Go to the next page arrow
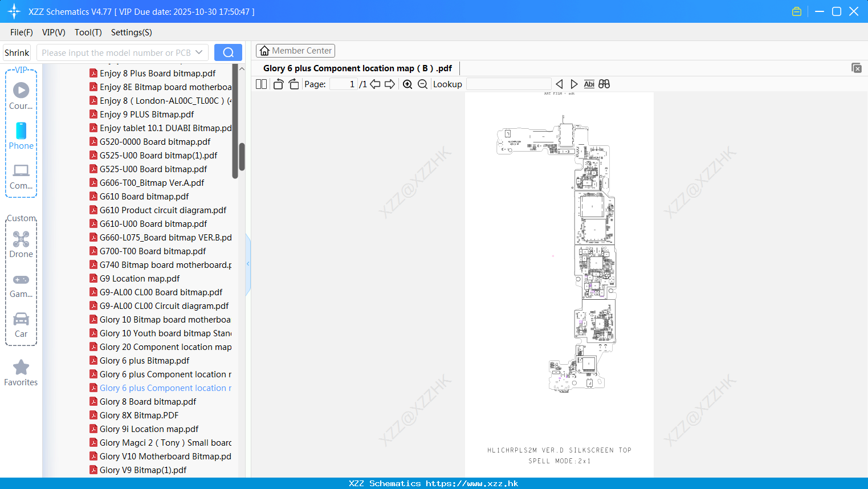The height and width of the screenshot is (489, 868). (390, 84)
